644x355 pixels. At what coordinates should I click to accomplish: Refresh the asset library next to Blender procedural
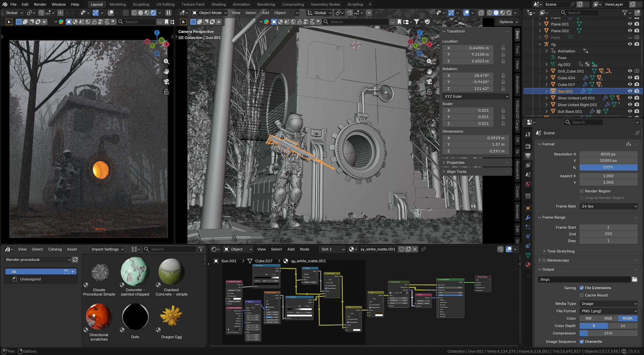tap(75, 260)
